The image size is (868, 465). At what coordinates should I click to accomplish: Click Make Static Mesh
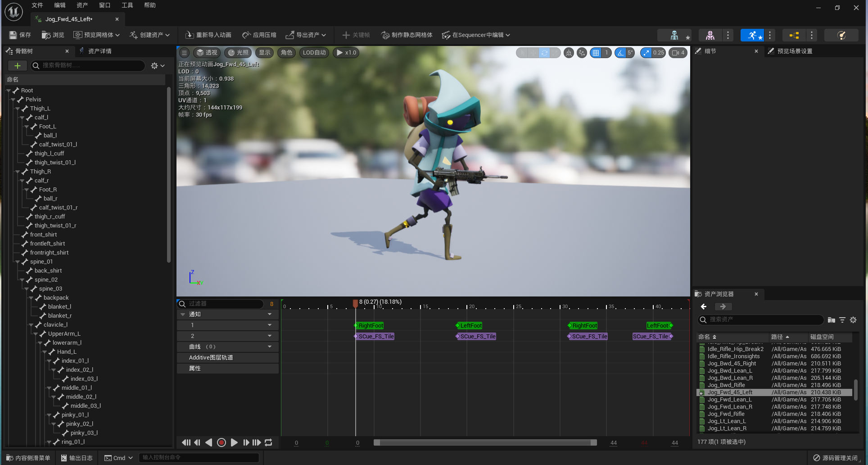pos(407,35)
